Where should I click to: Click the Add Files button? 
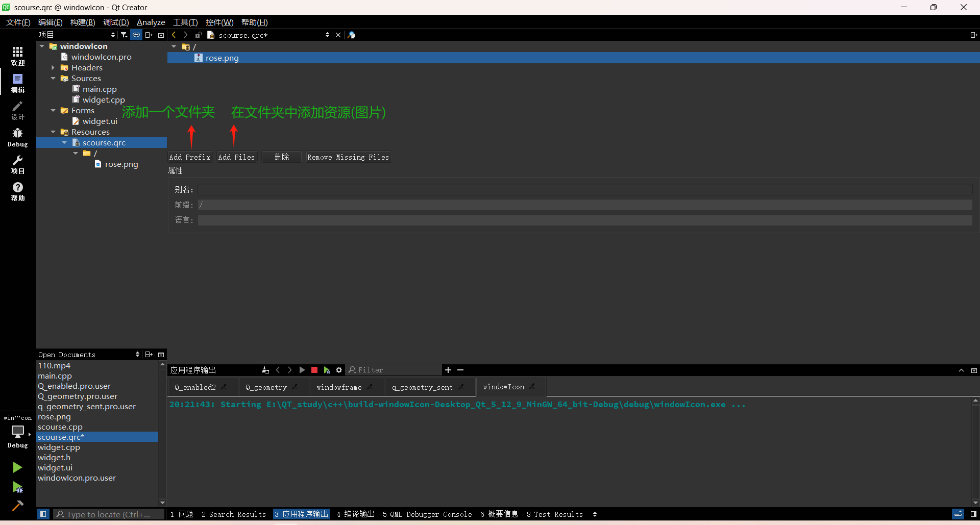[236, 157]
